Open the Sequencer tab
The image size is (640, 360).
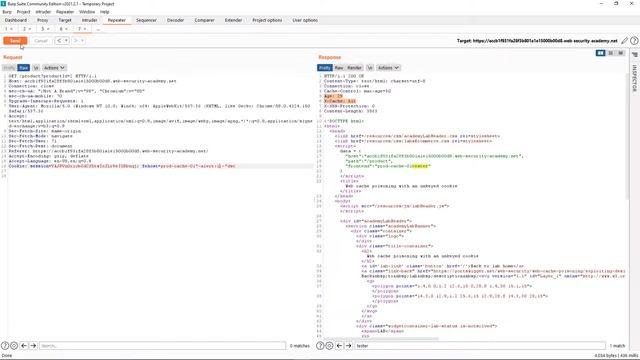[146, 20]
